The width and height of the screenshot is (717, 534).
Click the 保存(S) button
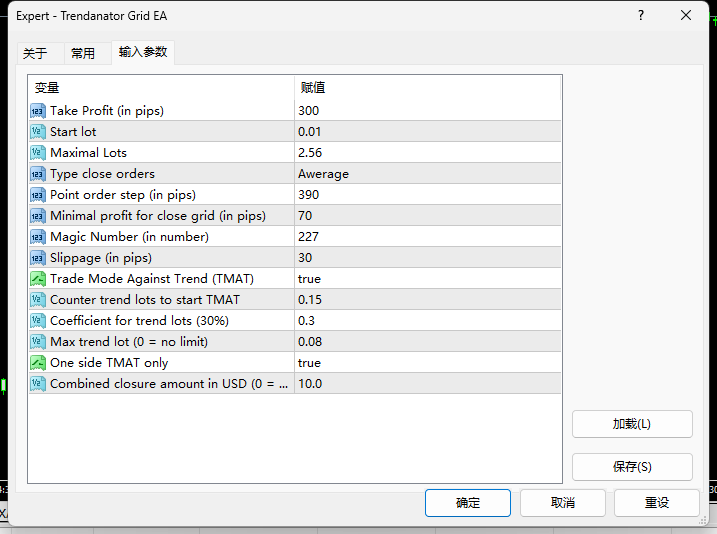point(632,467)
